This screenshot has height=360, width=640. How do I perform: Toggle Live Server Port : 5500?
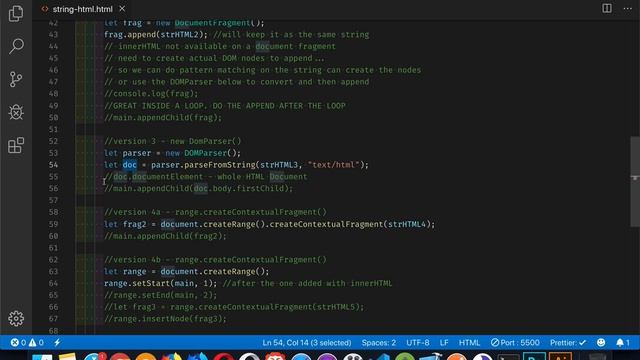click(515, 343)
